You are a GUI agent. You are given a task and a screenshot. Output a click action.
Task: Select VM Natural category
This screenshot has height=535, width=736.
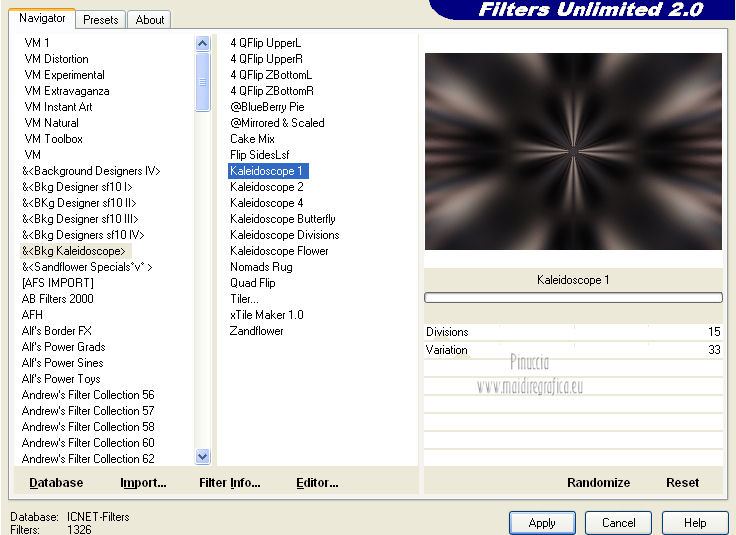click(x=52, y=122)
